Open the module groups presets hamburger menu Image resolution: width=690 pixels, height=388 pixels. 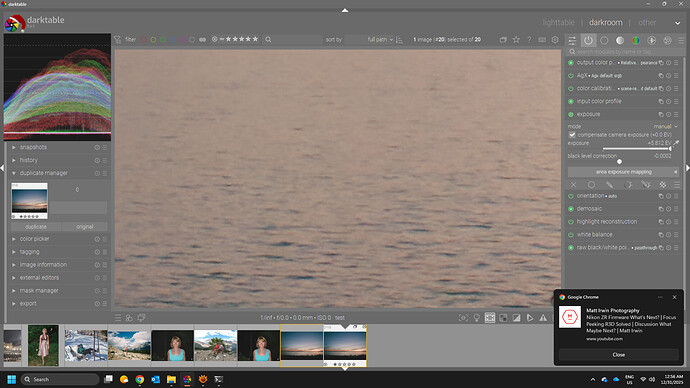pyautogui.click(x=681, y=40)
